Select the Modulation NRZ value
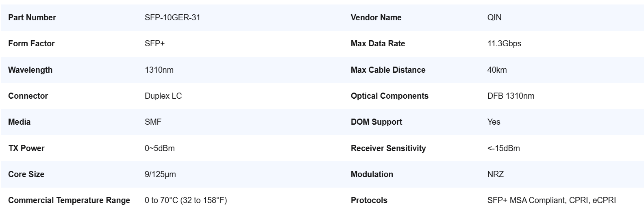Image resolution: width=644 pixels, height=212 pixels. click(496, 174)
